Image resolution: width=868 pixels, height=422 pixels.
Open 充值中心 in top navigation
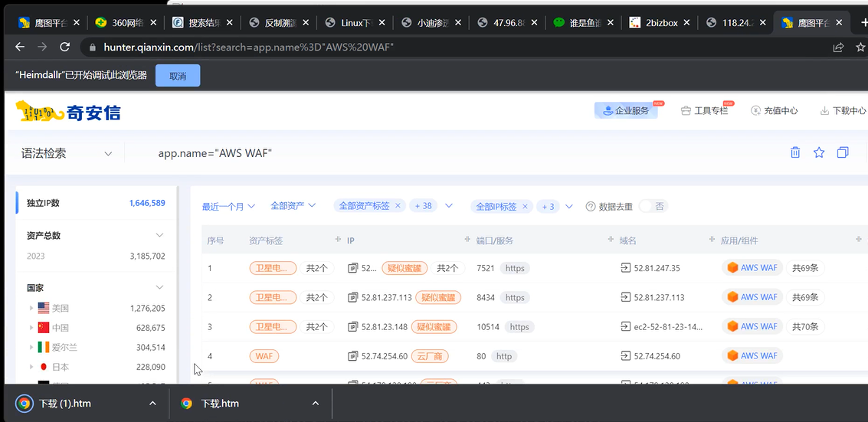[774, 110]
